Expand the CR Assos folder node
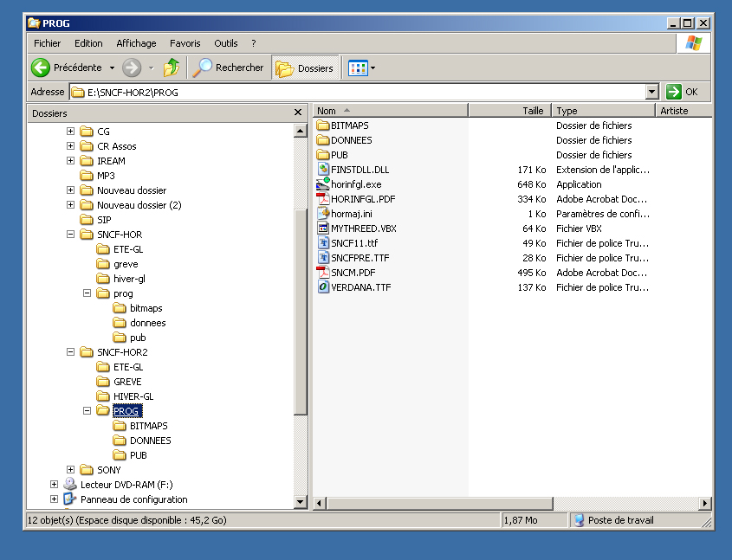 click(x=70, y=146)
